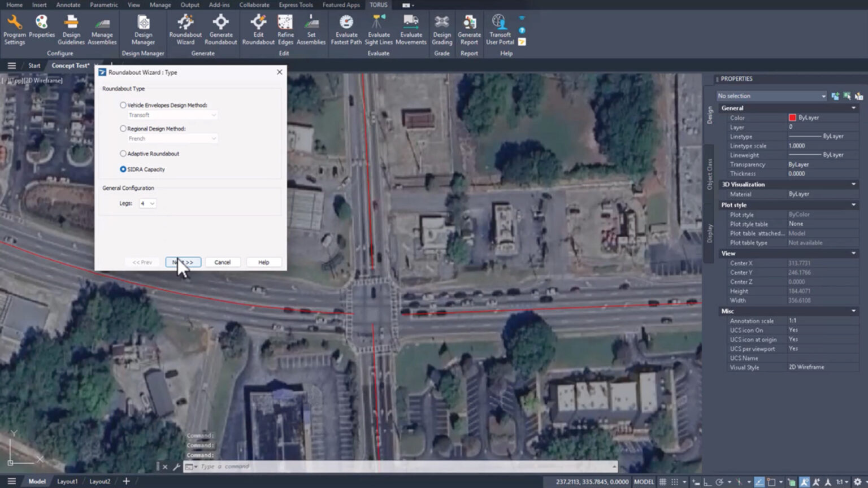Launch the Roundabout Wizard tool
Screen dimensions: 868x488
click(185, 29)
